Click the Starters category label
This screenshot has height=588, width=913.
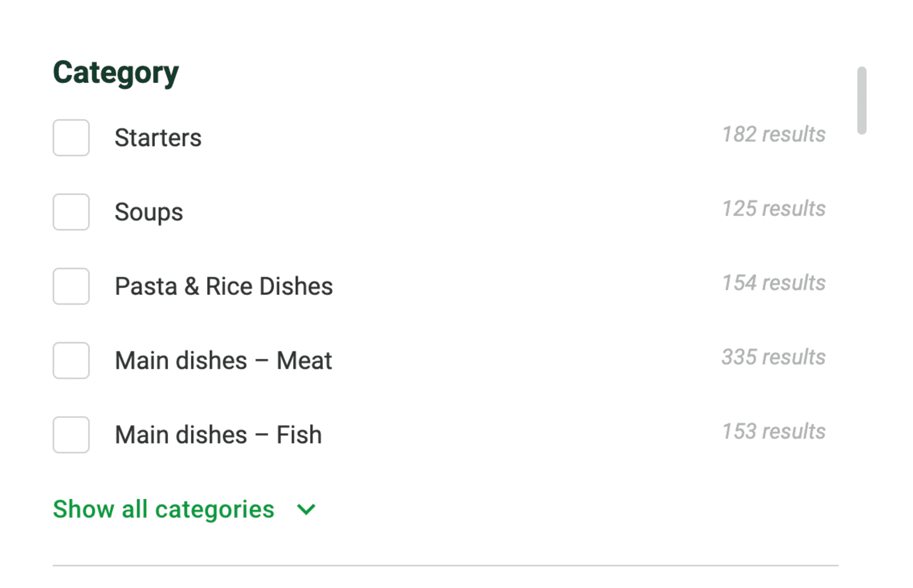[158, 138]
